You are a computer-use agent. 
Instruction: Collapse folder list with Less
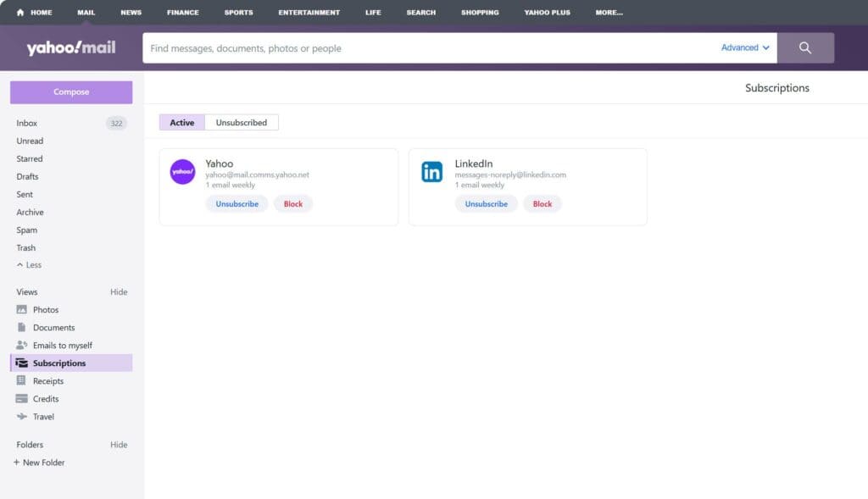click(x=29, y=265)
